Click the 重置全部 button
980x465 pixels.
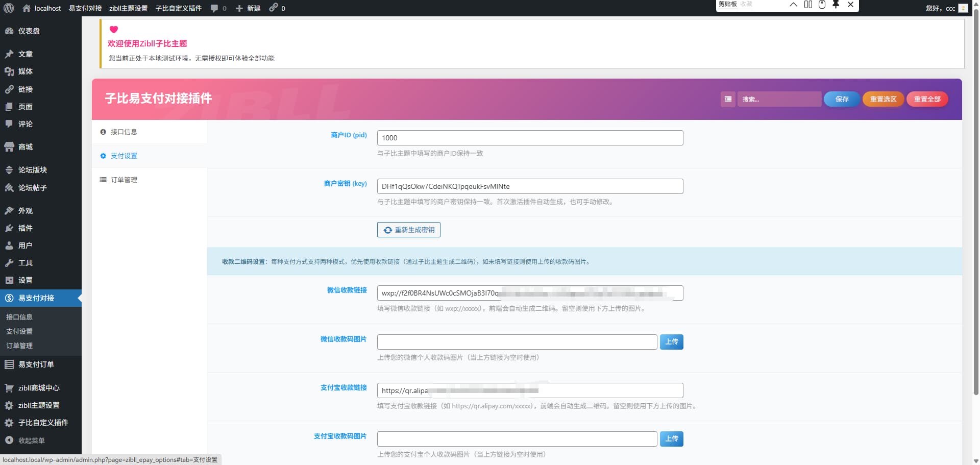(927, 99)
